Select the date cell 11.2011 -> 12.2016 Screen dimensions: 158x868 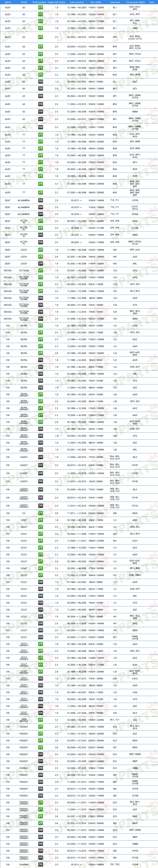point(77,513)
